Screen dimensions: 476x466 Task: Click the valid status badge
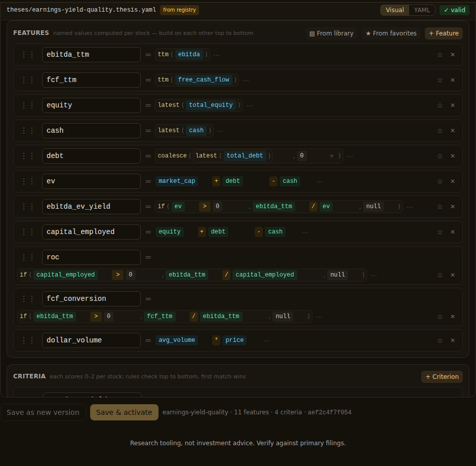tap(454, 10)
